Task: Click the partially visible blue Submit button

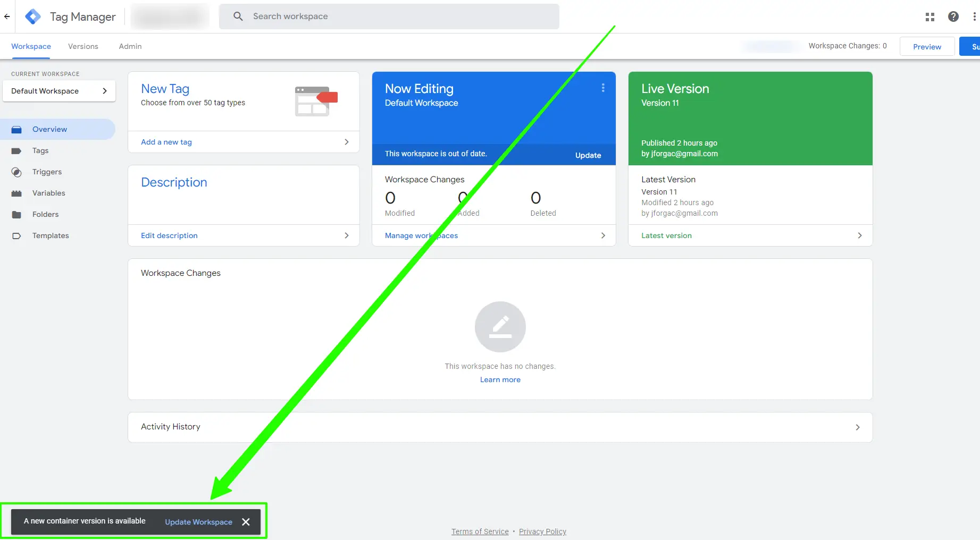Action: 970,46
